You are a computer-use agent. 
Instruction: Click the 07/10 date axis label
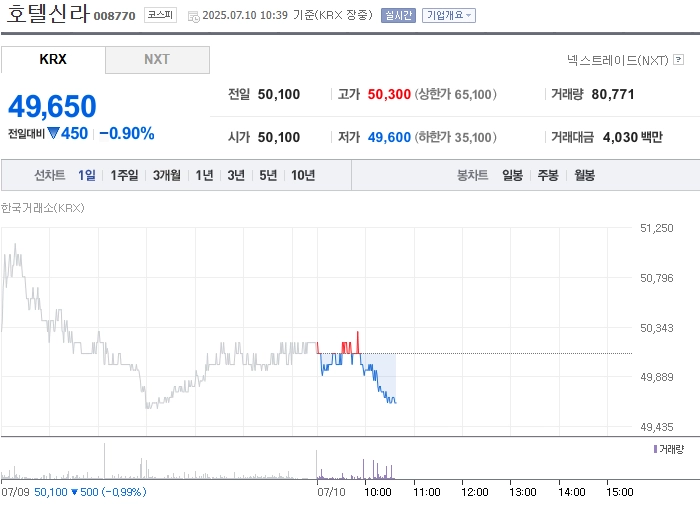coord(331,492)
